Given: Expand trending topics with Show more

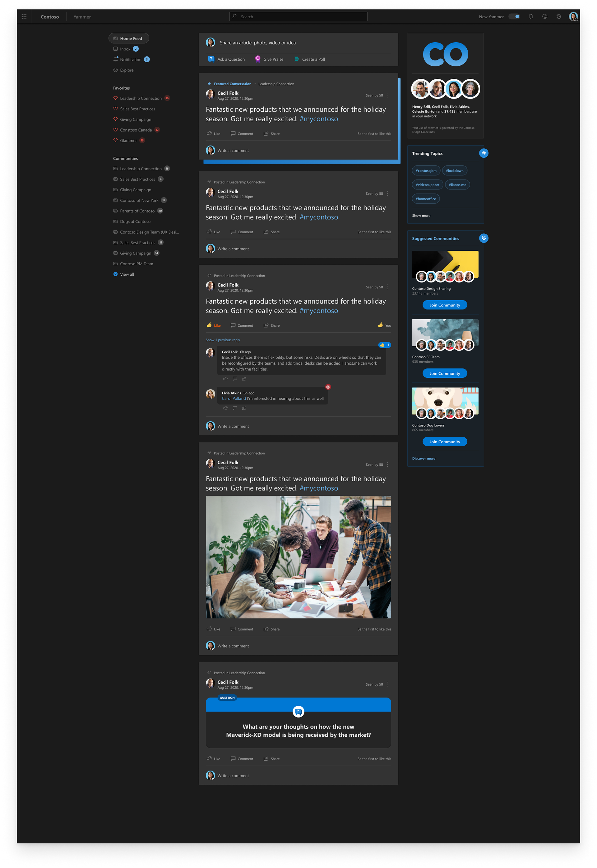Looking at the screenshot, I should point(421,216).
